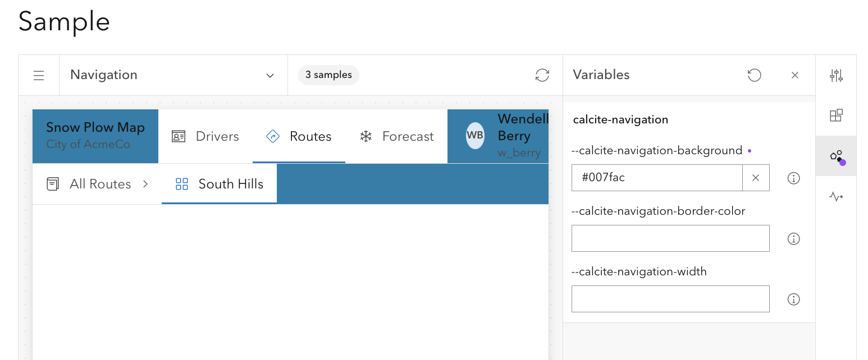The image size is (868, 360).
Task: Select the shapes tokens panel icon
Action: click(x=836, y=155)
